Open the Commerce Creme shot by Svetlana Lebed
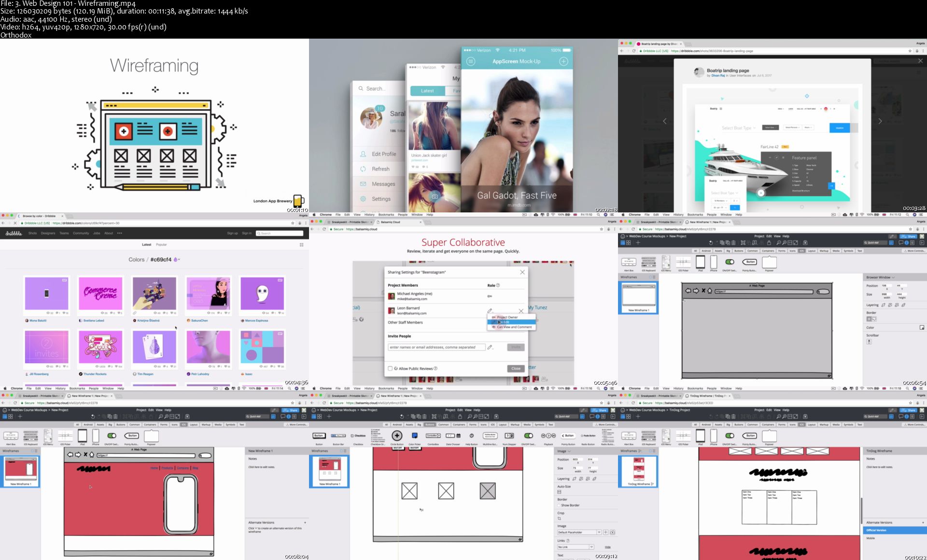 pyautogui.click(x=101, y=293)
